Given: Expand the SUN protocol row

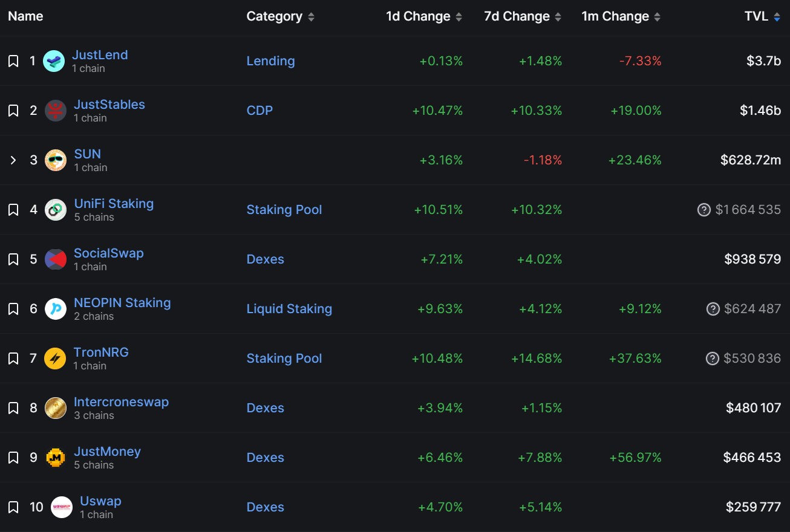Looking at the screenshot, I should point(13,160).
